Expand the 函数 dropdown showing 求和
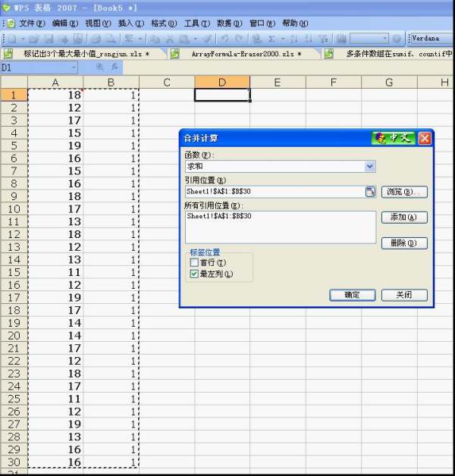455x476 pixels. click(x=369, y=166)
